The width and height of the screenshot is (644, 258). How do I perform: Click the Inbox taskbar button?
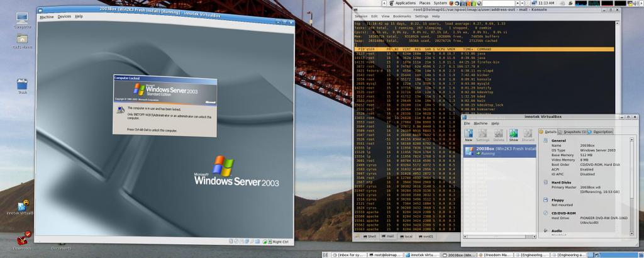click(348, 255)
